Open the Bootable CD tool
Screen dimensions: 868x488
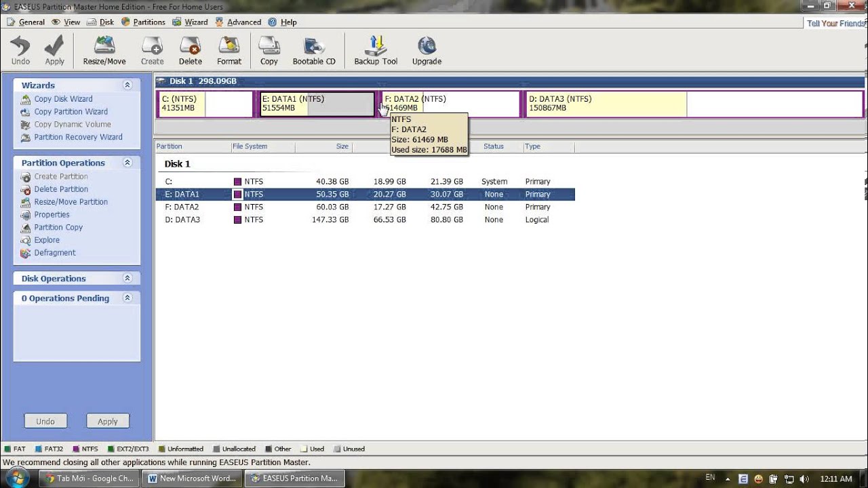tap(314, 50)
